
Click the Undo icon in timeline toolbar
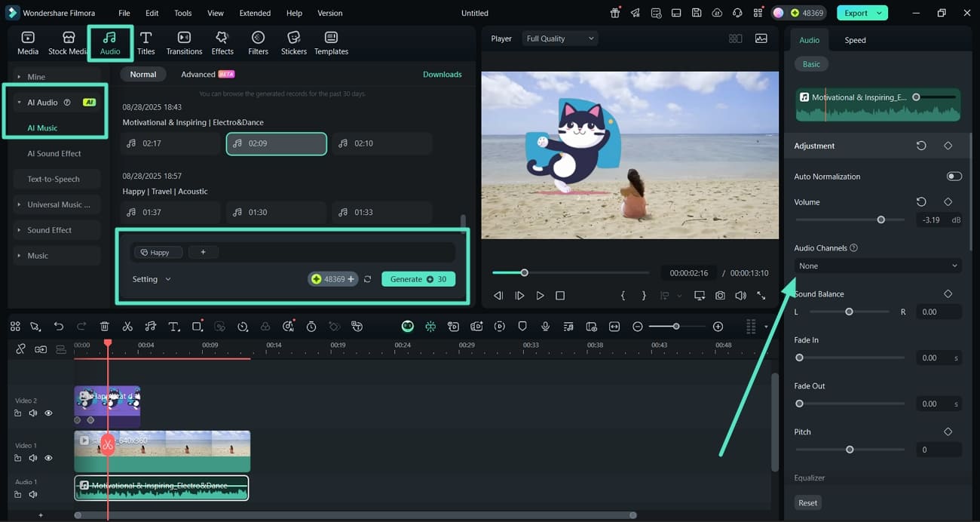58,326
